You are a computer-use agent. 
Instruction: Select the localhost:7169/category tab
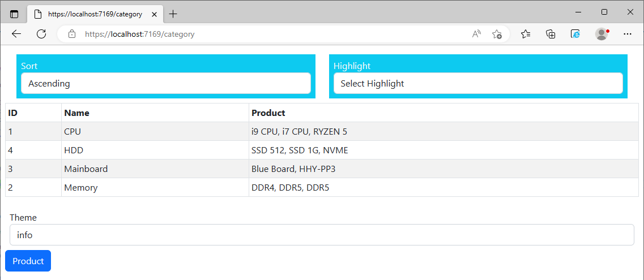pos(95,14)
